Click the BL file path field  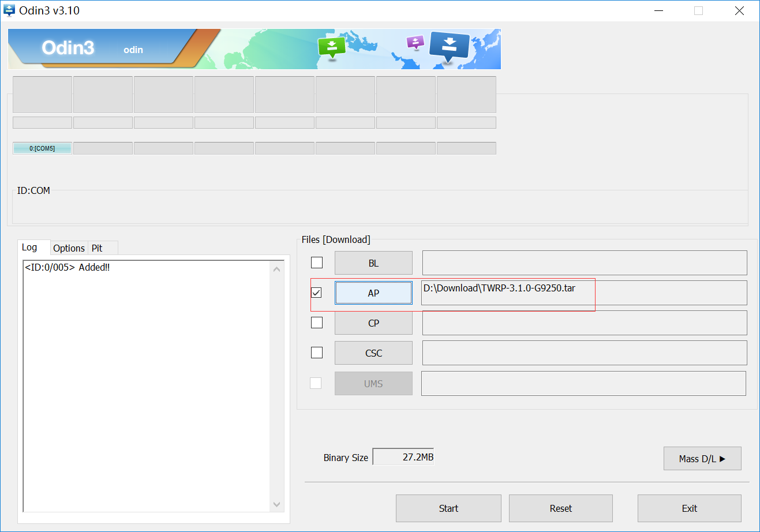click(585, 263)
